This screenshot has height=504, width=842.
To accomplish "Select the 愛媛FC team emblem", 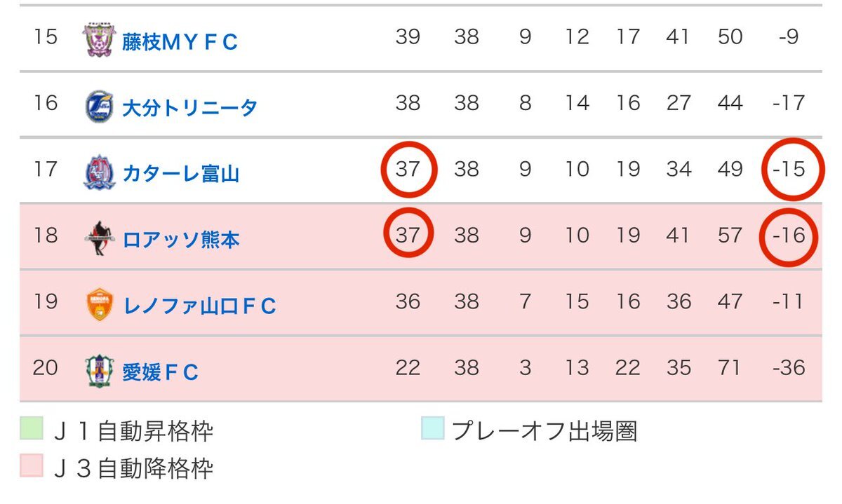I will (99, 371).
